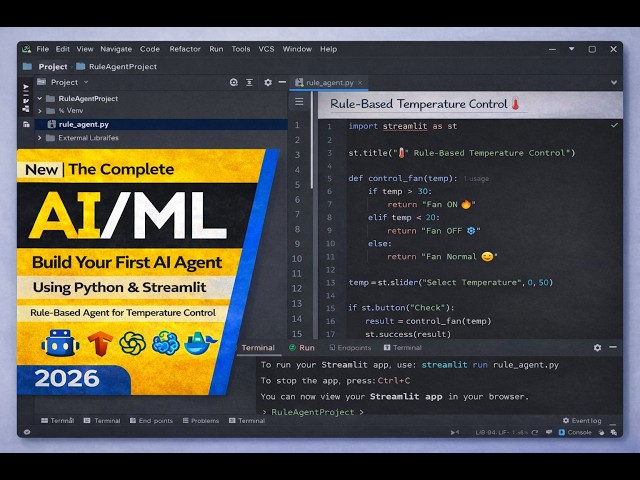Click the Project breadcrumb in navigation bar
Image resolution: width=640 pixels, height=480 pixels.
(53, 67)
